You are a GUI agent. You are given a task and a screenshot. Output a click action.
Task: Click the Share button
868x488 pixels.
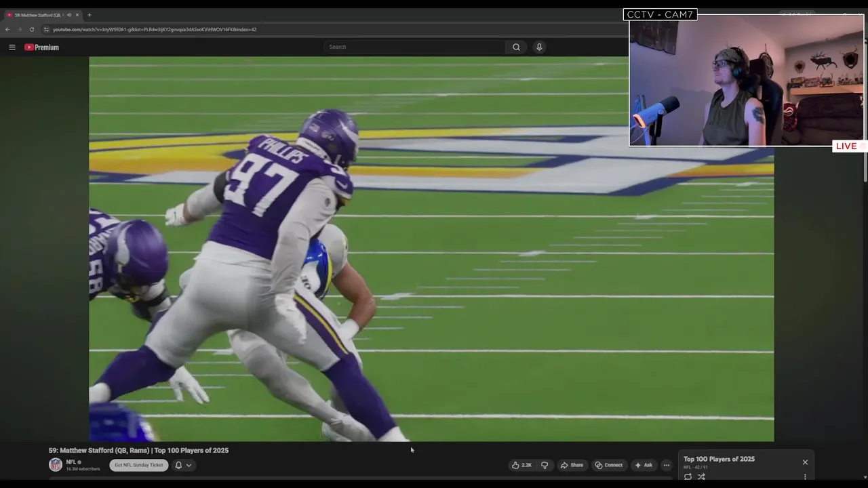(x=572, y=465)
